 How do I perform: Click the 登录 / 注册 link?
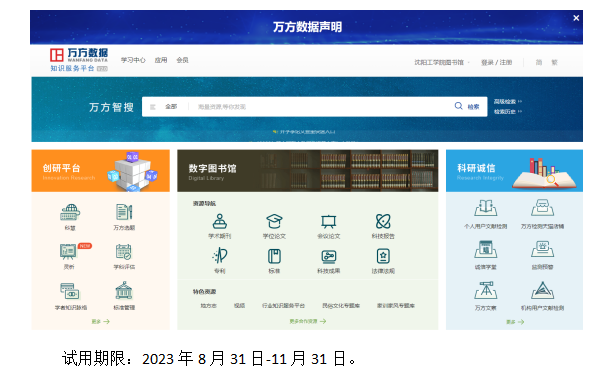(x=496, y=62)
